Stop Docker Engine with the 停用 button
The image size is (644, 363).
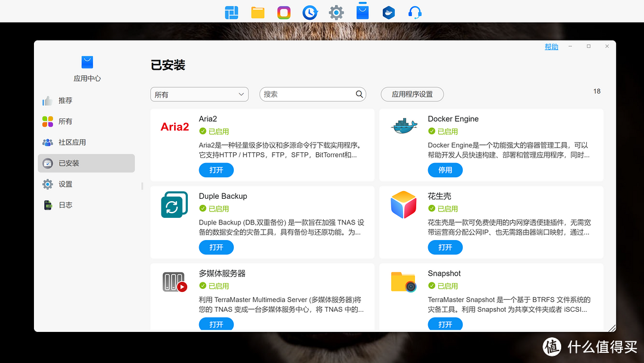point(445,170)
